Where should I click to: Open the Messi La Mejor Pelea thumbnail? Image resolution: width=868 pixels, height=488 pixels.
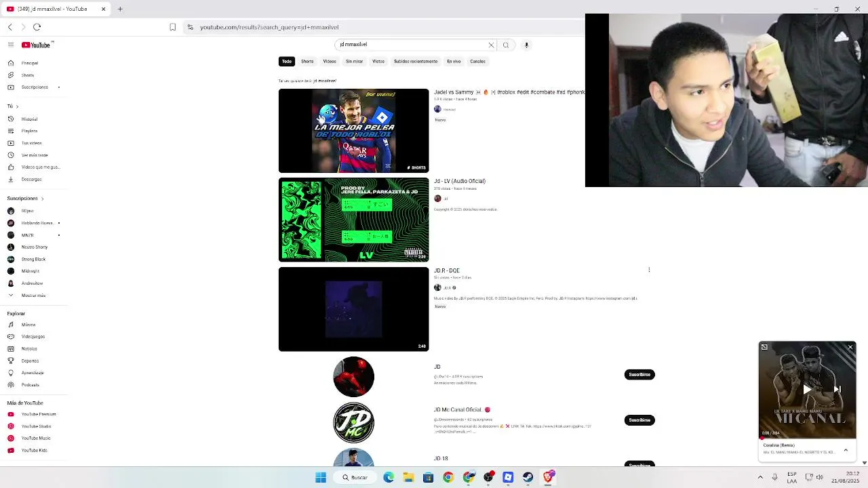pyautogui.click(x=353, y=131)
